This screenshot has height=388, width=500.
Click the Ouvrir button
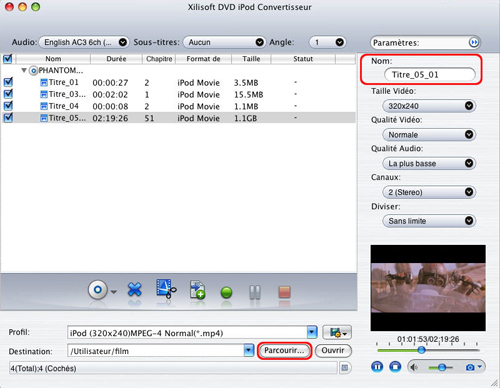click(333, 350)
